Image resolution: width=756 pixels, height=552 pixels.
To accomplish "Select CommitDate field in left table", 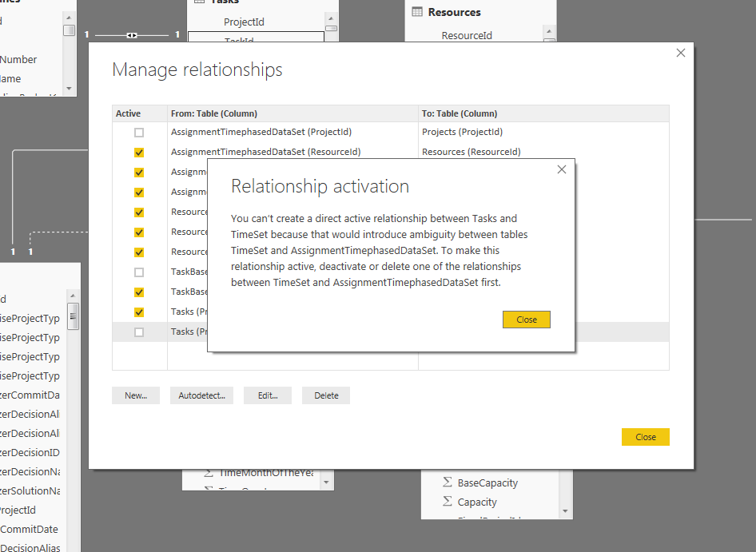I will (x=29, y=530).
